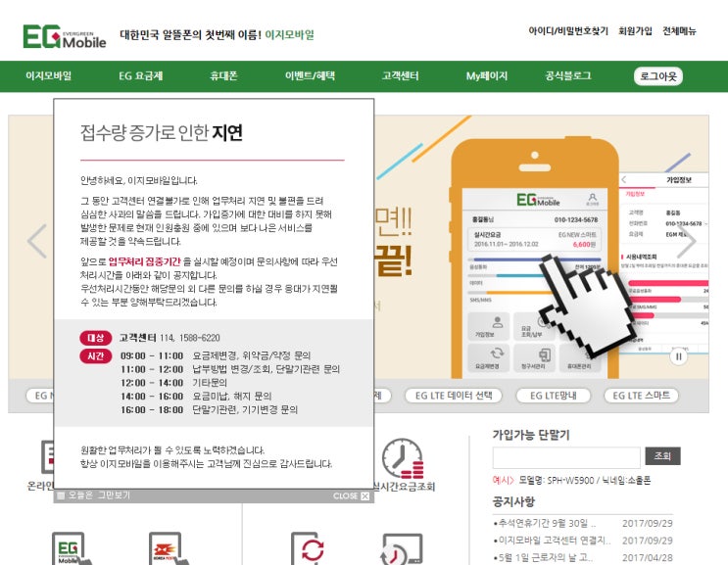728x565 pixels.
Task: Show previous banner slide arrow
Action: coord(37,241)
